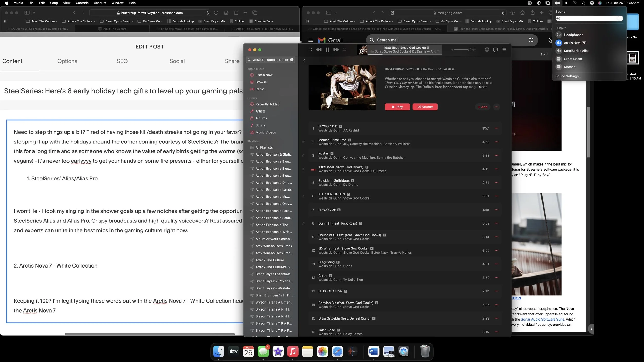
Task: Switch to the SEO tab in Edit Post
Action: coord(122,61)
